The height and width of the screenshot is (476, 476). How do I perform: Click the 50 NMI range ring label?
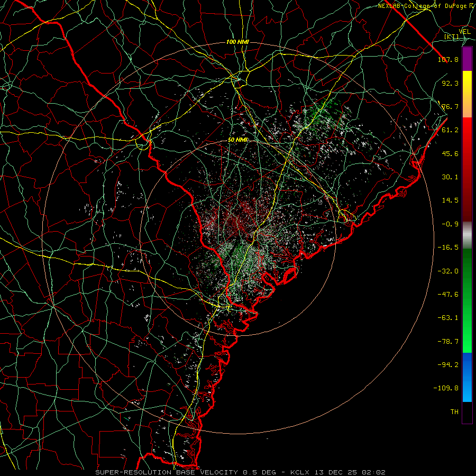[x=237, y=140]
